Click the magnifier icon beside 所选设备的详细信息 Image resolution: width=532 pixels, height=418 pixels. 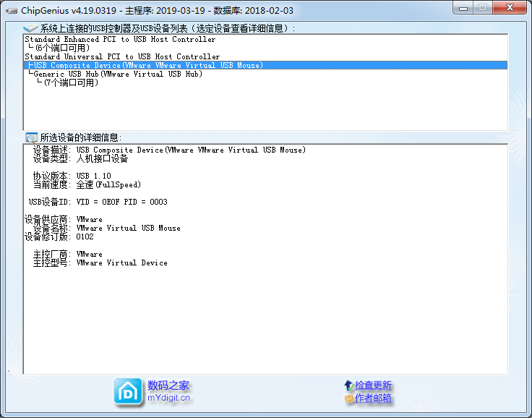31,137
